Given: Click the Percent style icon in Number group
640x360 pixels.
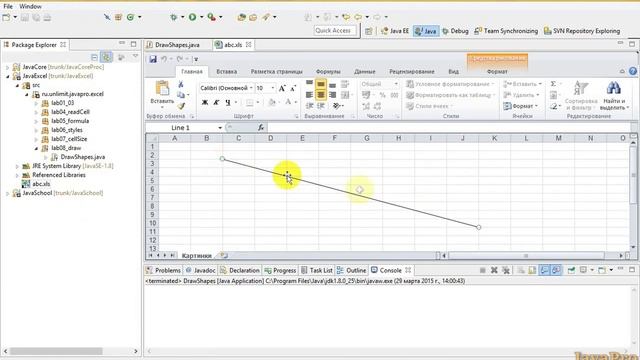Looking at the screenshot, I should point(382,95).
